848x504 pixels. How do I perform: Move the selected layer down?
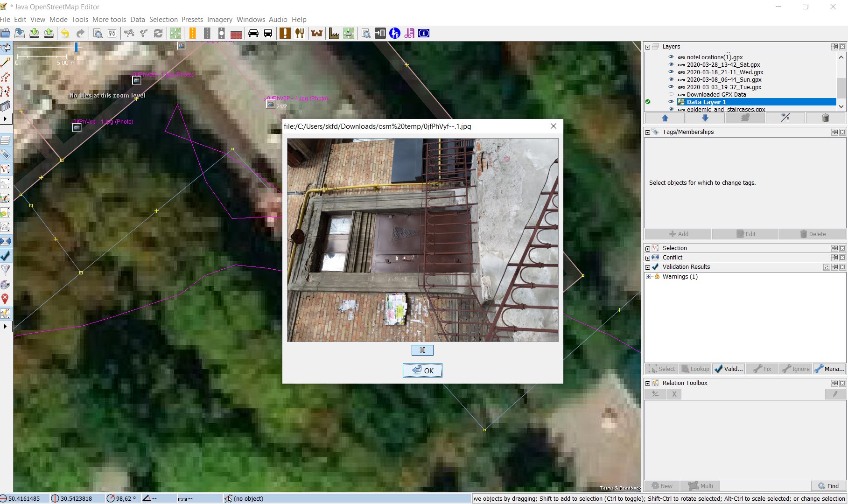pyautogui.click(x=705, y=118)
